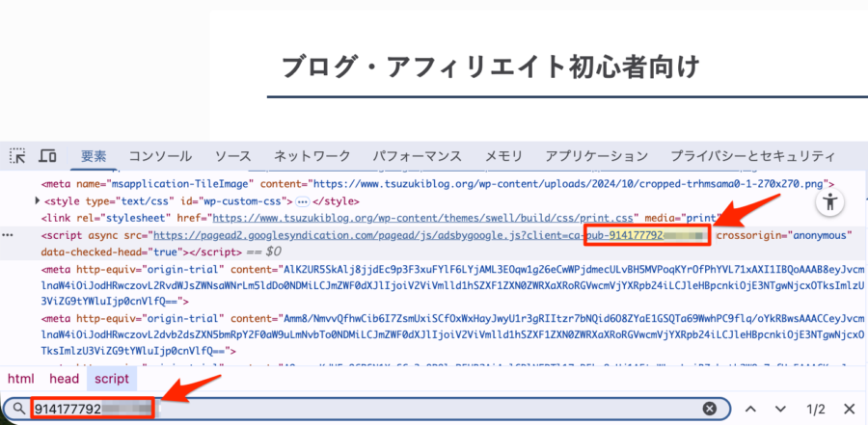Close the DevTools search bar
The width and height of the screenshot is (868, 425).
[849, 409]
